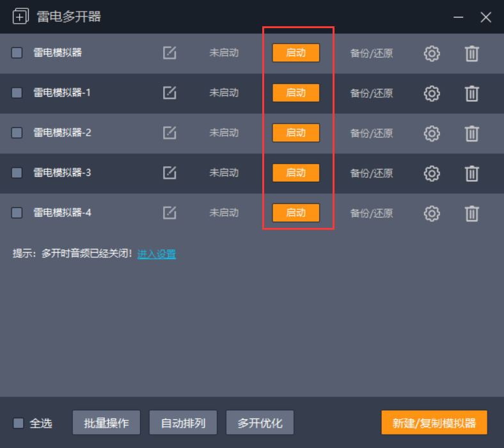This screenshot has width=504, height=448.
Task: Open 备份/还原 for 雷电模拟器-1
Action: [372, 93]
